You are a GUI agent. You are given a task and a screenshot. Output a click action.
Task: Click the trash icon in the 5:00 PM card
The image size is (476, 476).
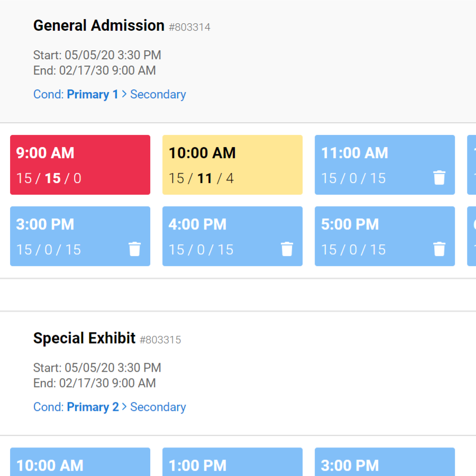(439, 249)
